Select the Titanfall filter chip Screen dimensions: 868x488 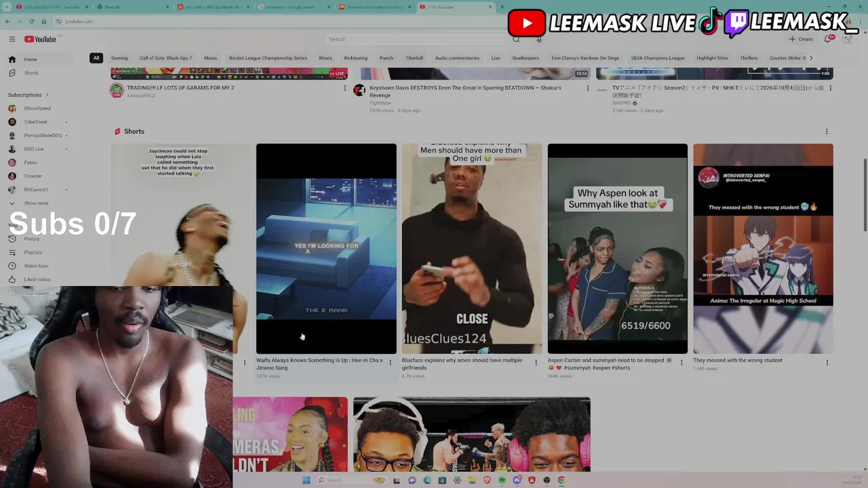pos(414,58)
